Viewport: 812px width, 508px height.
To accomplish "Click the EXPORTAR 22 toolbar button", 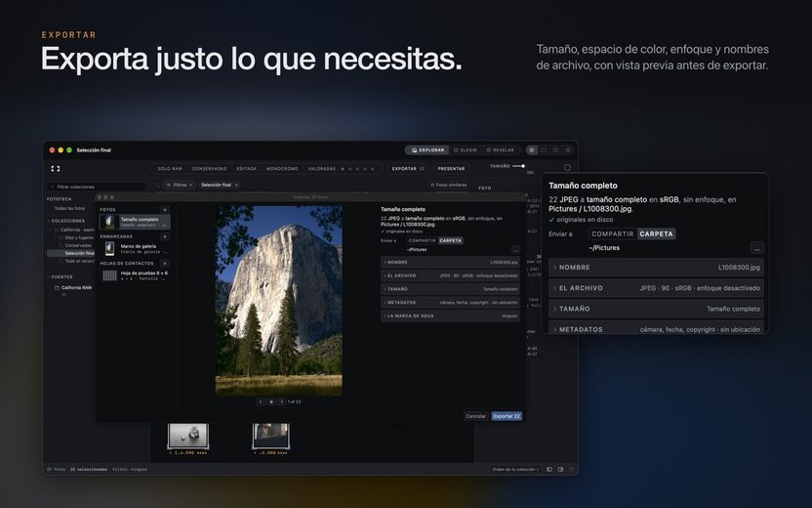I will [408, 169].
